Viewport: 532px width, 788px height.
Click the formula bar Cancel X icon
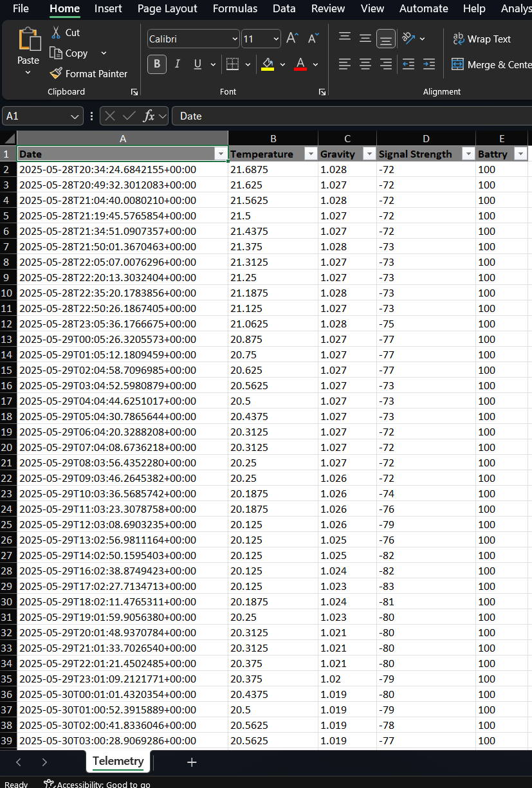pos(110,116)
